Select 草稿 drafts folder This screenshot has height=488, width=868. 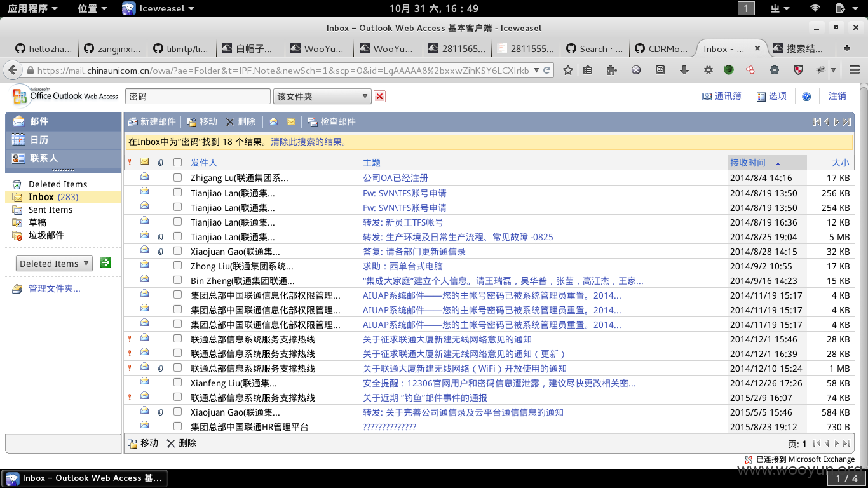(x=37, y=222)
